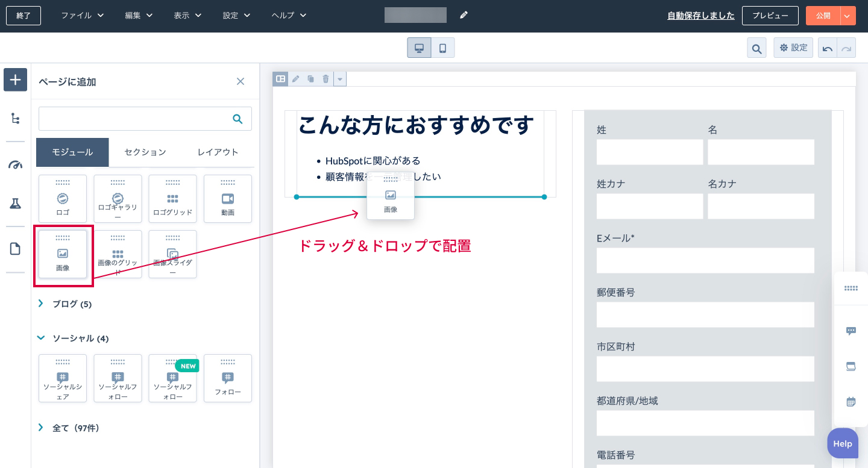Viewport: 868px width, 468px height.
Task: Open the dropdown arrow next to 公開
Action: pos(847,16)
